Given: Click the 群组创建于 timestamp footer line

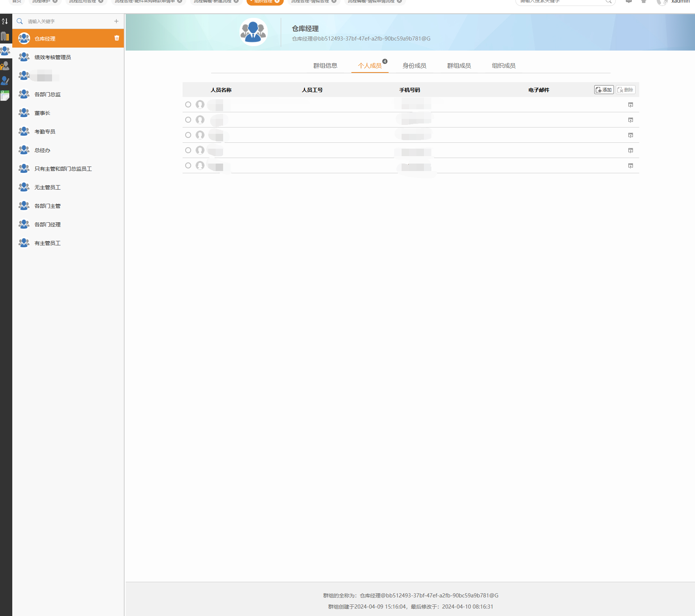Looking at the screenshot, I should (x=411, y=607).
